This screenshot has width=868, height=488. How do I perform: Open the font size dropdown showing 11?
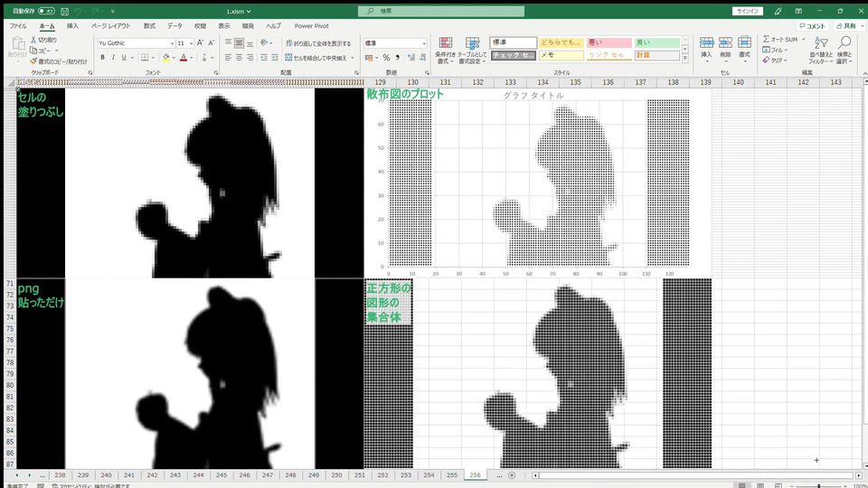point(191,43)
